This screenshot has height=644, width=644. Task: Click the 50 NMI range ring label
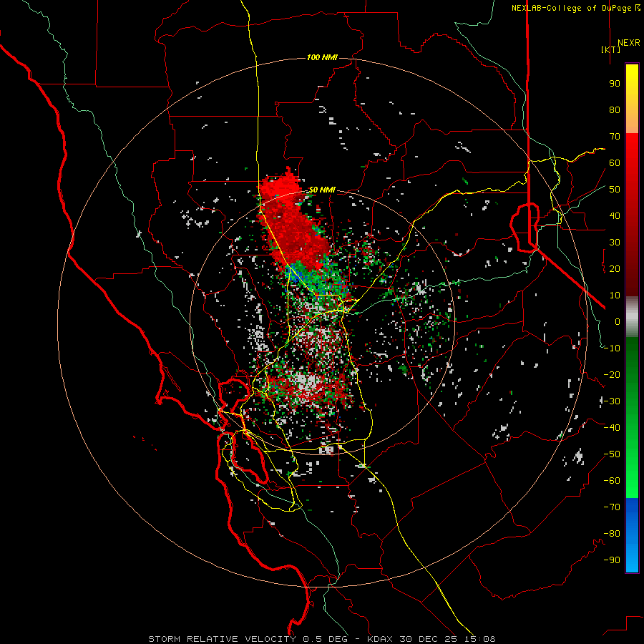pyautogui.click(x=322, y=190)
